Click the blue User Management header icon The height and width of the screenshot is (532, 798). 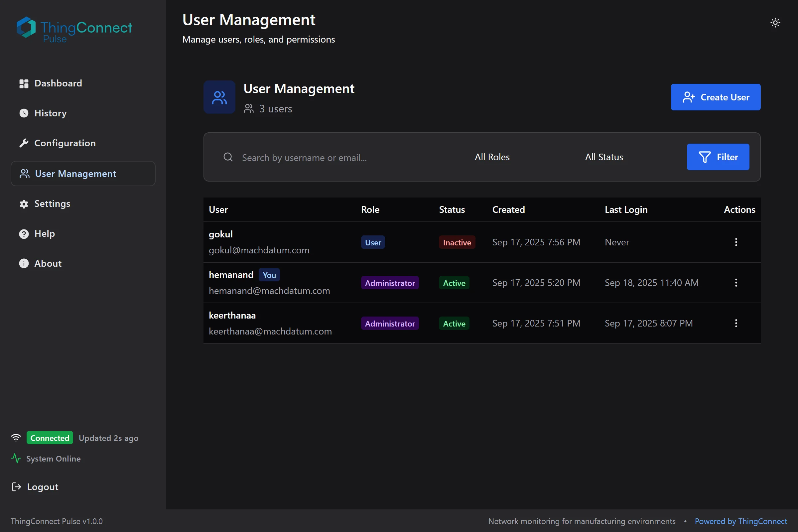point(219,97)
